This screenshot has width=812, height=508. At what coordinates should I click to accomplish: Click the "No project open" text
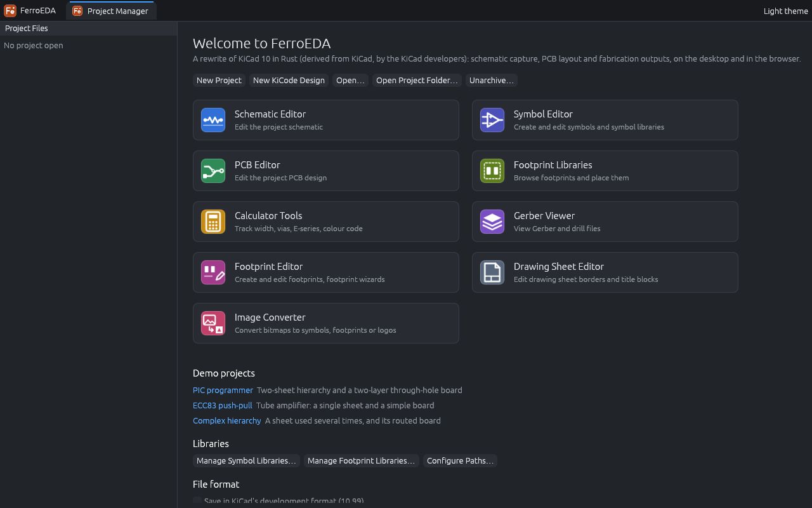(34, 45)
